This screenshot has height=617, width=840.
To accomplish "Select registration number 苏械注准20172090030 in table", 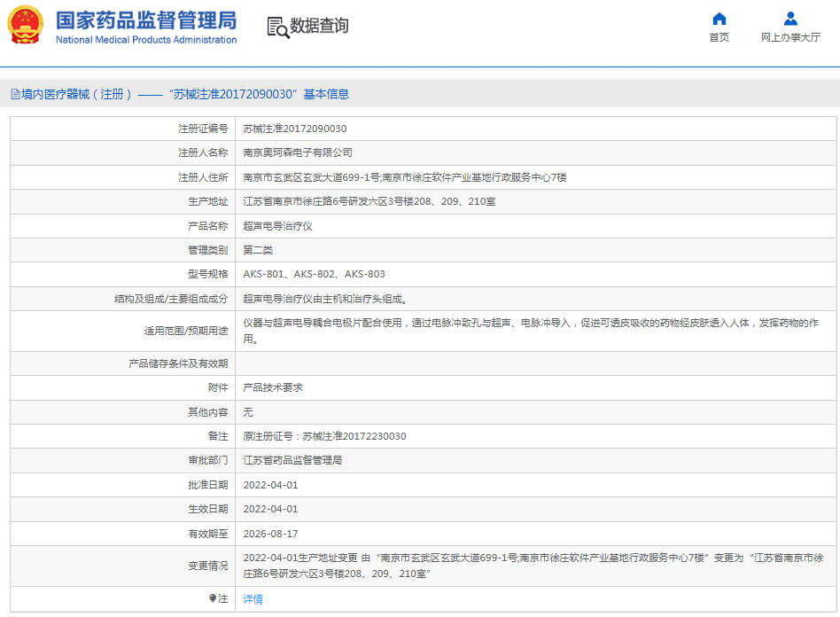I will point(295,129).
